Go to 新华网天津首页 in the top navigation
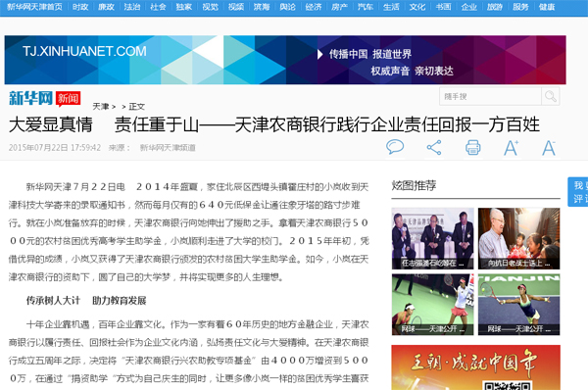Image resolution: width=588 pixels, height=390 pixels. pos(34,7)
